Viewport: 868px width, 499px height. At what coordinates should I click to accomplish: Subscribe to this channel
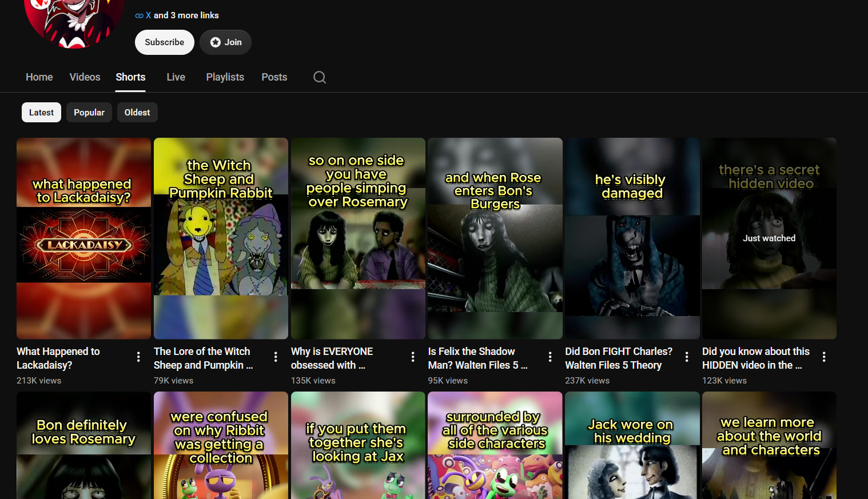165,42
